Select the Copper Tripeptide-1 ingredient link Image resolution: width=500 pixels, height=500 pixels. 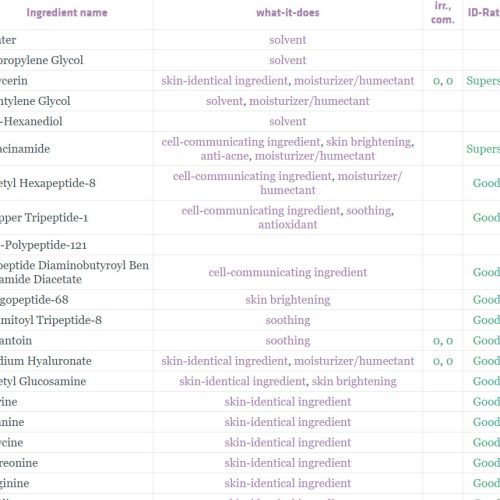[x=44, y=218]
